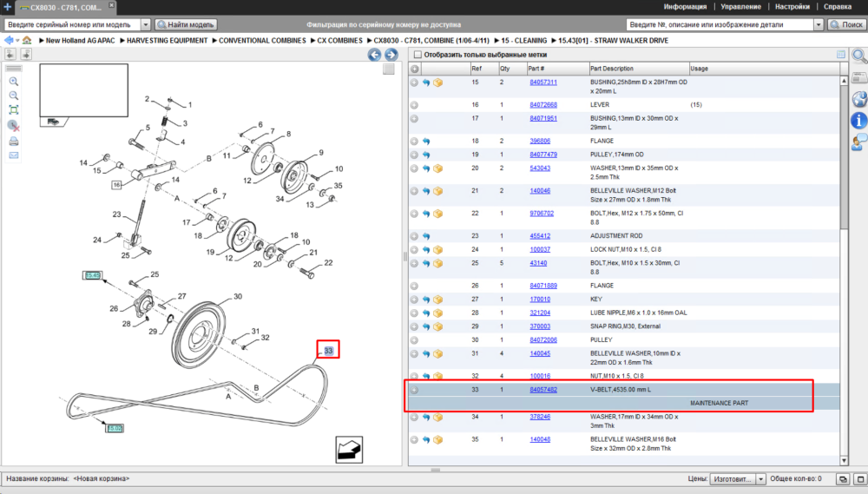Viewport: 868px width, 494px height.
Task: Open part search field dropdown arrow
Action: coord(819,24)
